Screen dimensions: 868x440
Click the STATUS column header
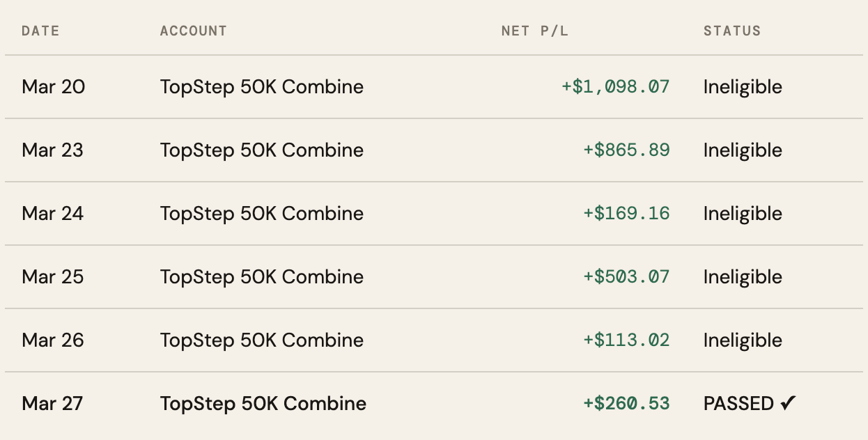(731, 31)
